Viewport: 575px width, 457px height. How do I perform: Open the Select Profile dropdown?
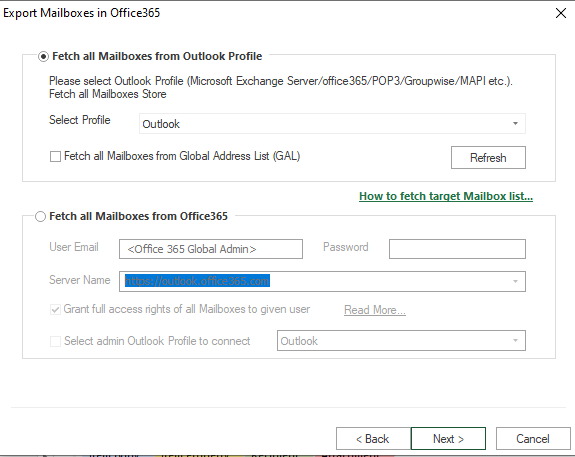click(332, 124)
